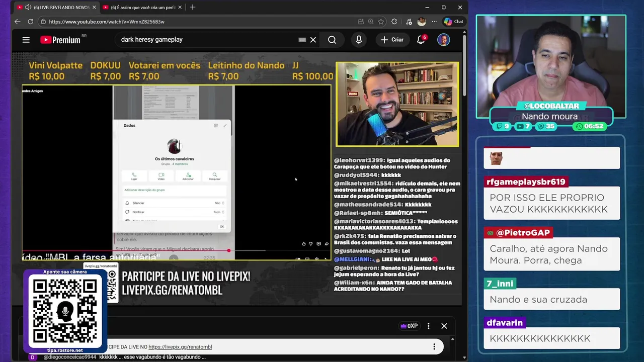Open the media control music icon
The height and width of the screenshot is (362, 644).
(x=408, y=22)
